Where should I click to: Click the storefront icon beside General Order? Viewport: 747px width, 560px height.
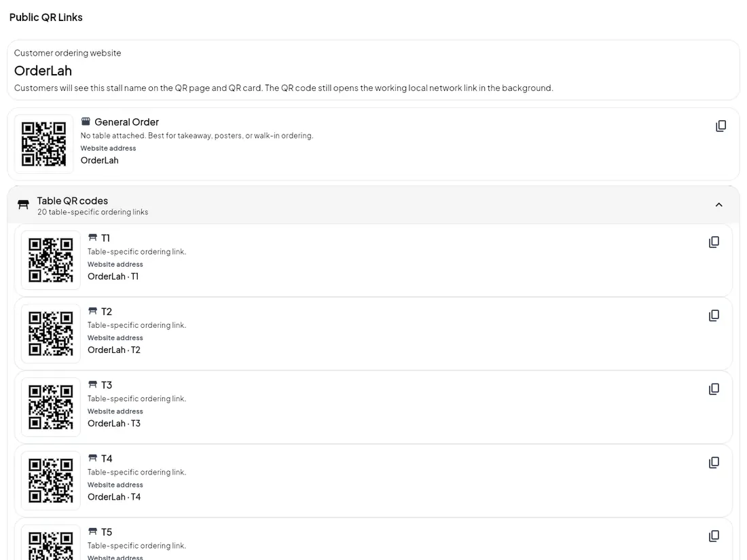[x=86, y=122]
